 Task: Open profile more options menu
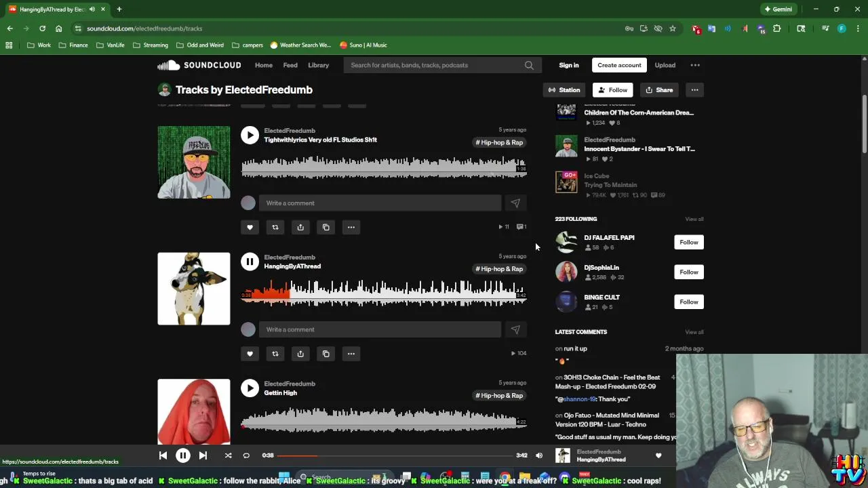(694, 90)
